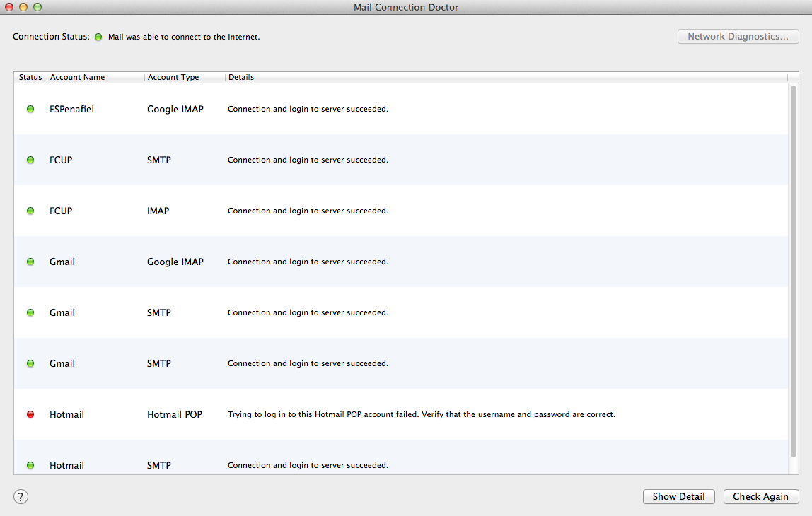
Task: Click the green Connection Status indicator
Action: tap(98, 37)
